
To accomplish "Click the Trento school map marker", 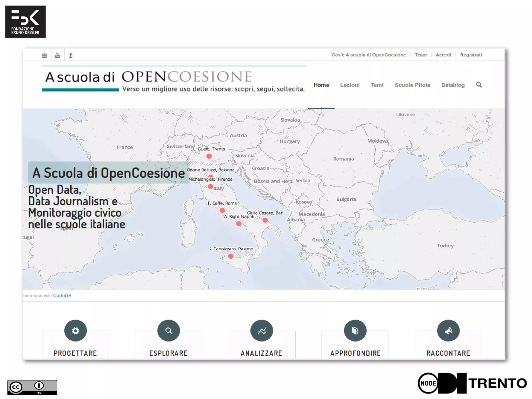I will coord(209,156).
